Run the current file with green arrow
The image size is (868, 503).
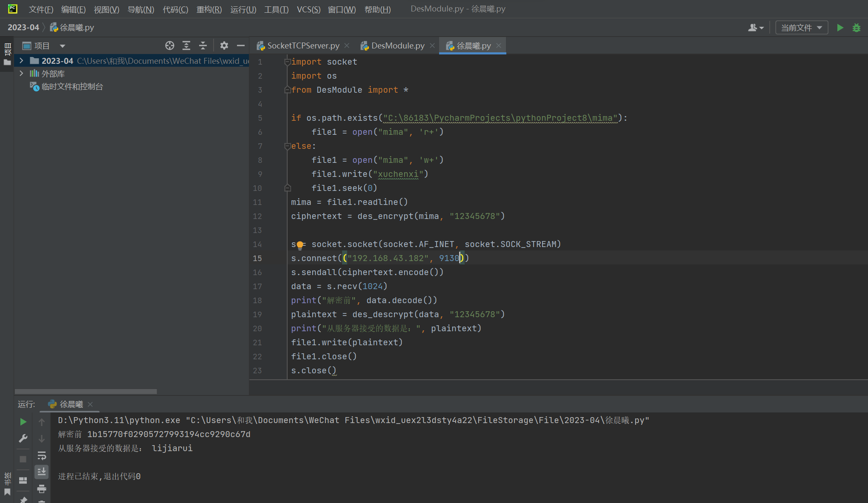840,28
